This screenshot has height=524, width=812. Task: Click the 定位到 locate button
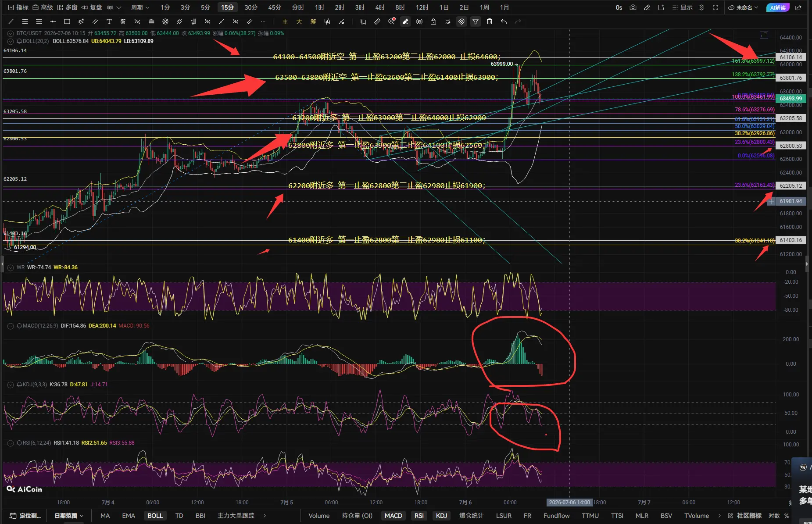point(25,516)
